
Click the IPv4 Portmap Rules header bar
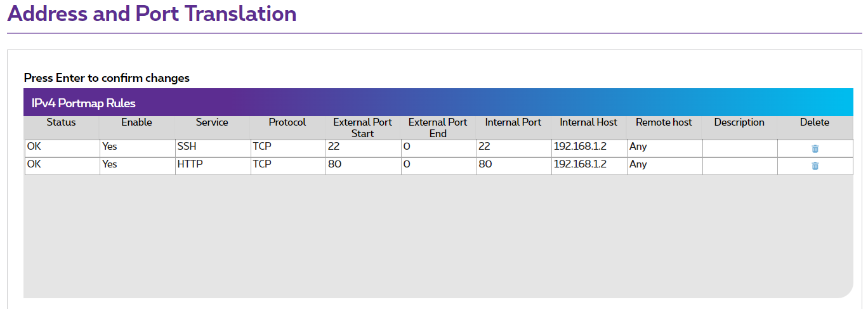point(438,103)
